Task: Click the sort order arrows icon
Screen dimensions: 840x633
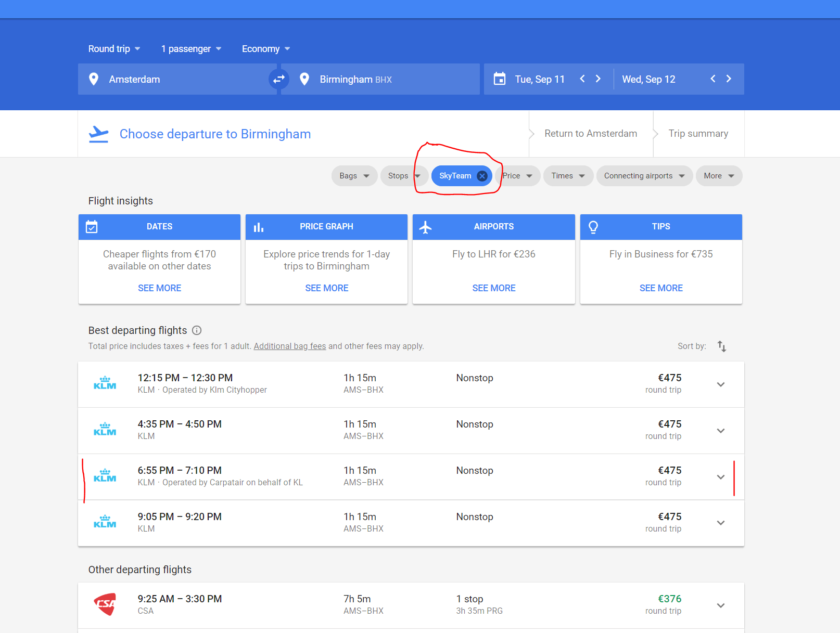Action: pos(721,346)
